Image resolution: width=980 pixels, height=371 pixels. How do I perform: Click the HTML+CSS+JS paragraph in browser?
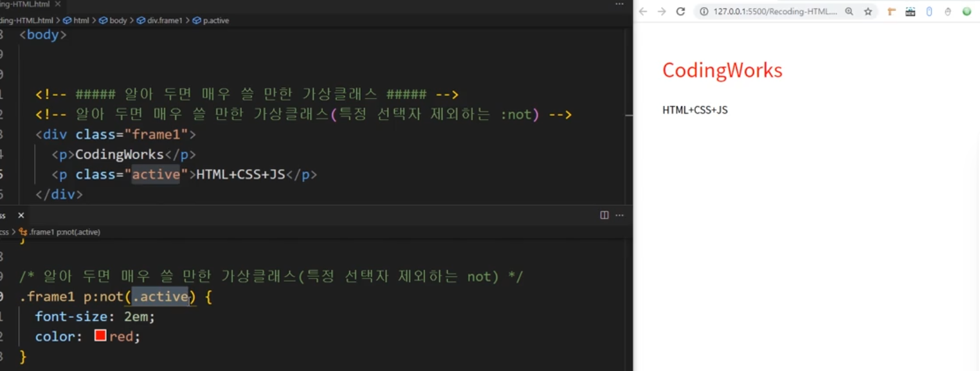tap(695, 110)
